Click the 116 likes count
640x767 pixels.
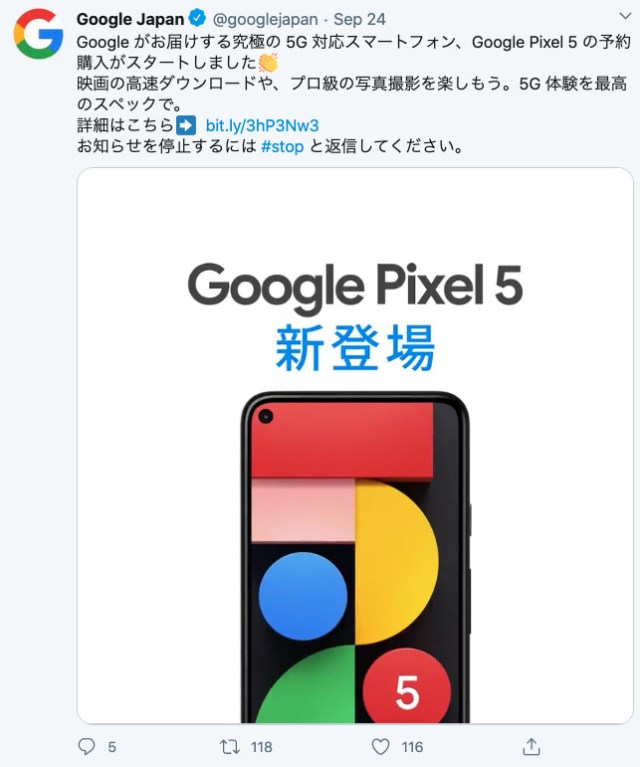(412, 747)
